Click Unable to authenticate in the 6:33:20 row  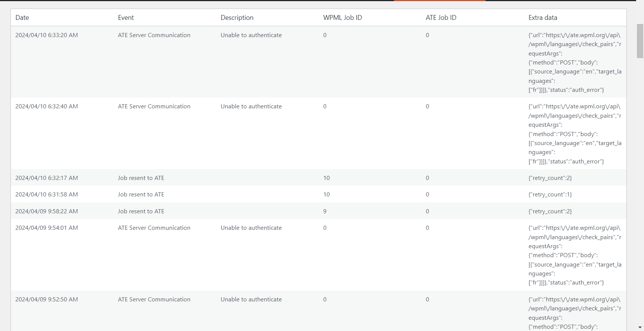coord(251,35)
